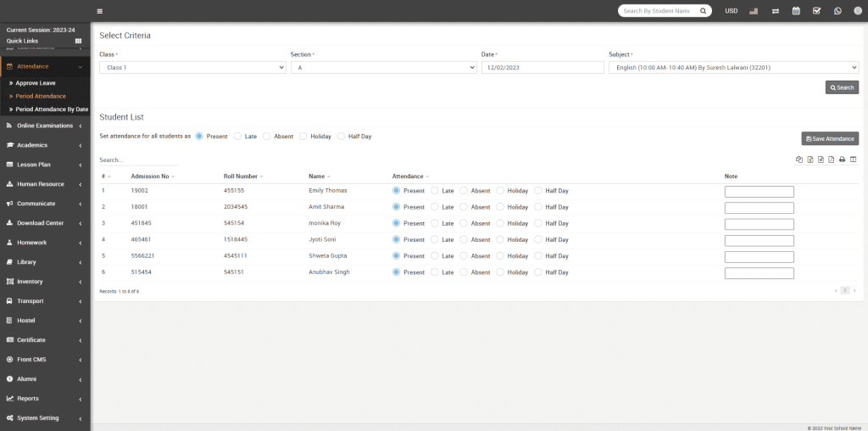Image resolution: width=868 pixels, height=431 pixels.
Task: Open the Section dropdown showing A
Action: (384, 68)
